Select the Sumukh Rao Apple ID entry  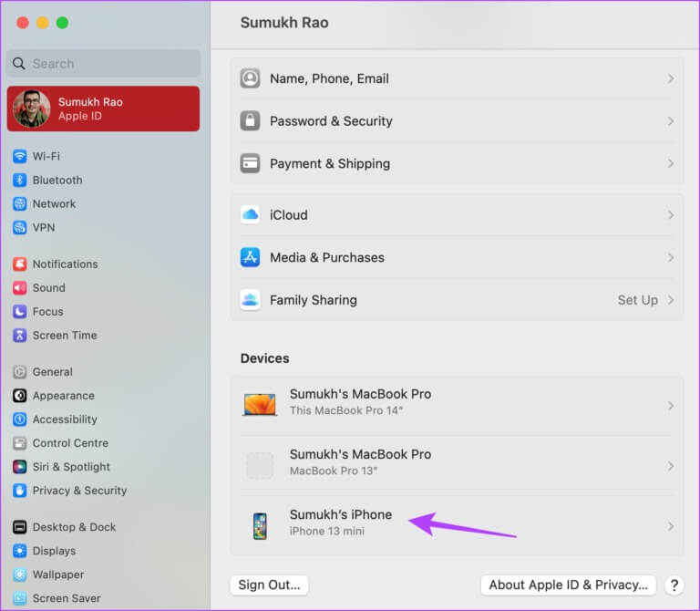coord(103,109)
